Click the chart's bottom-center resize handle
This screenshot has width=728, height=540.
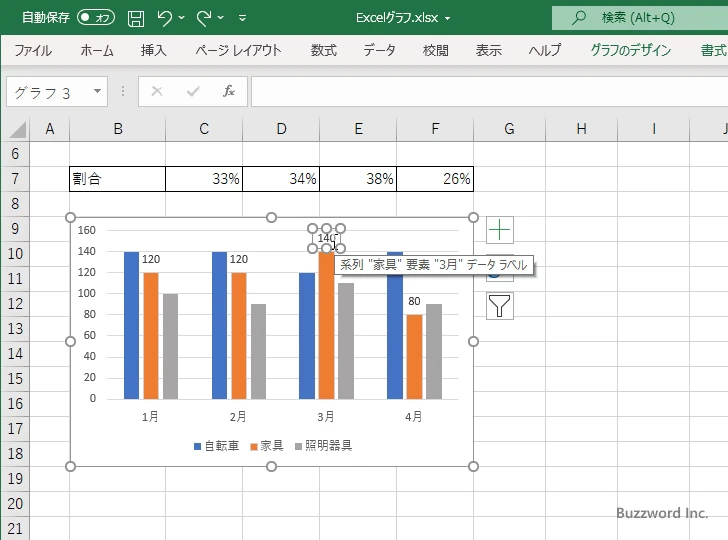coord(272,466)
